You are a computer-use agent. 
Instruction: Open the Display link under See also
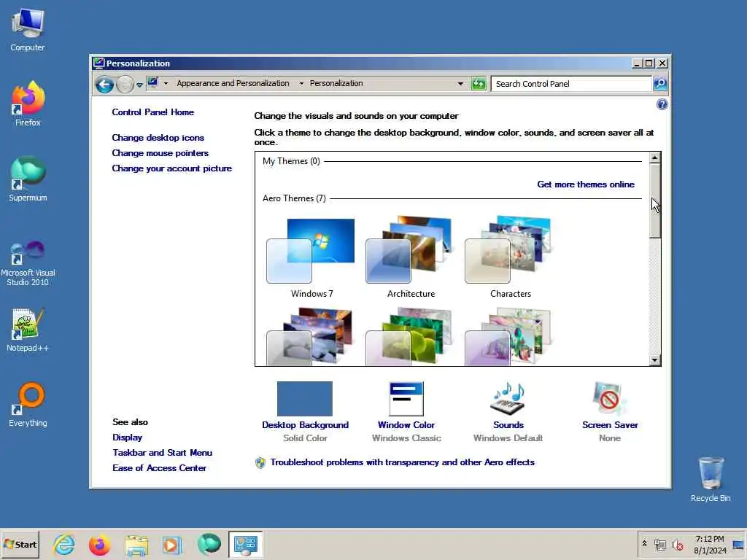(x=127, y=437)
